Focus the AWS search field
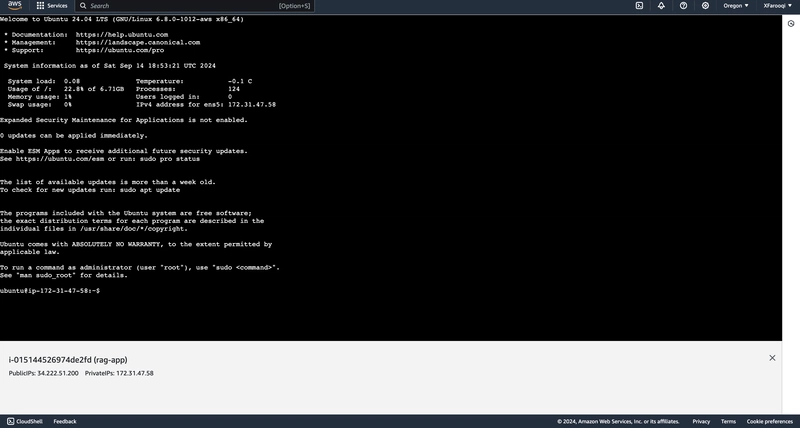The width and height of the screenshot is (800, 428). (195, 6)
